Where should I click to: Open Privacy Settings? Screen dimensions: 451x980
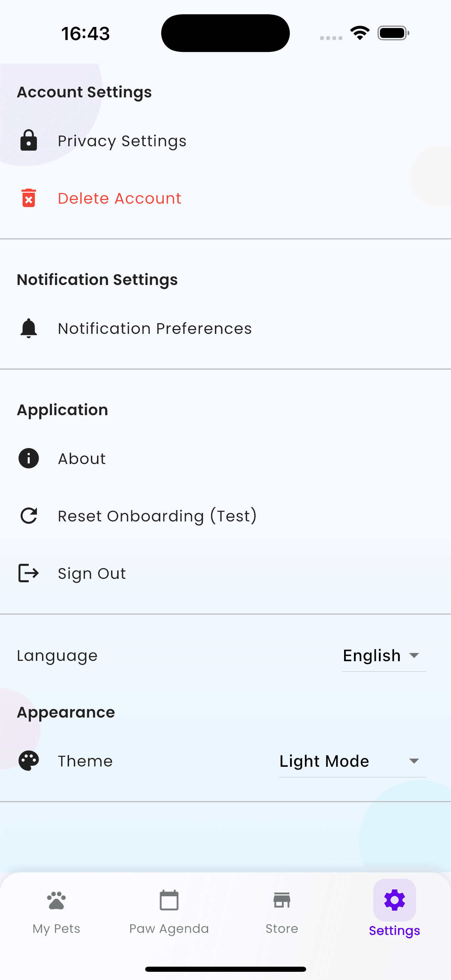pos(122,141)
